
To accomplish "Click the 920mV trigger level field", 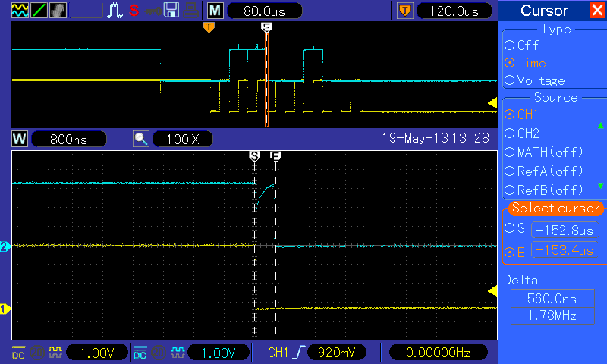I will coord(336,353).
